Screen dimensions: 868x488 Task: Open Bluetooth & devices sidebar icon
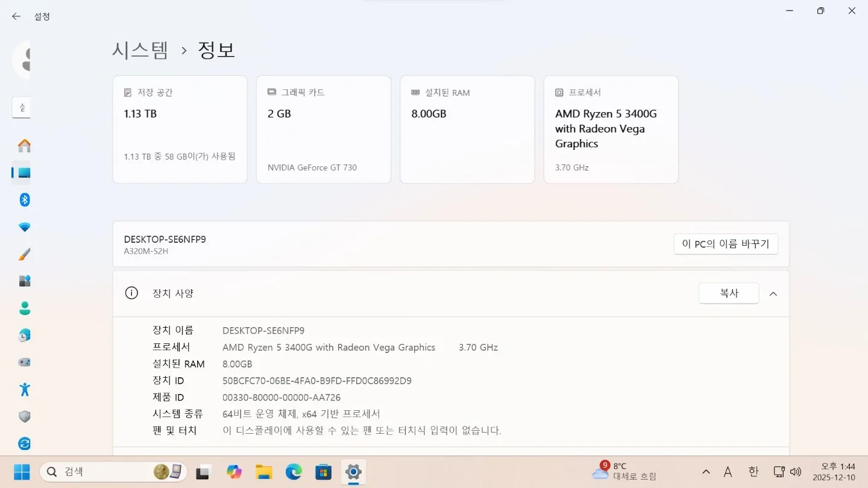point(25,200)
